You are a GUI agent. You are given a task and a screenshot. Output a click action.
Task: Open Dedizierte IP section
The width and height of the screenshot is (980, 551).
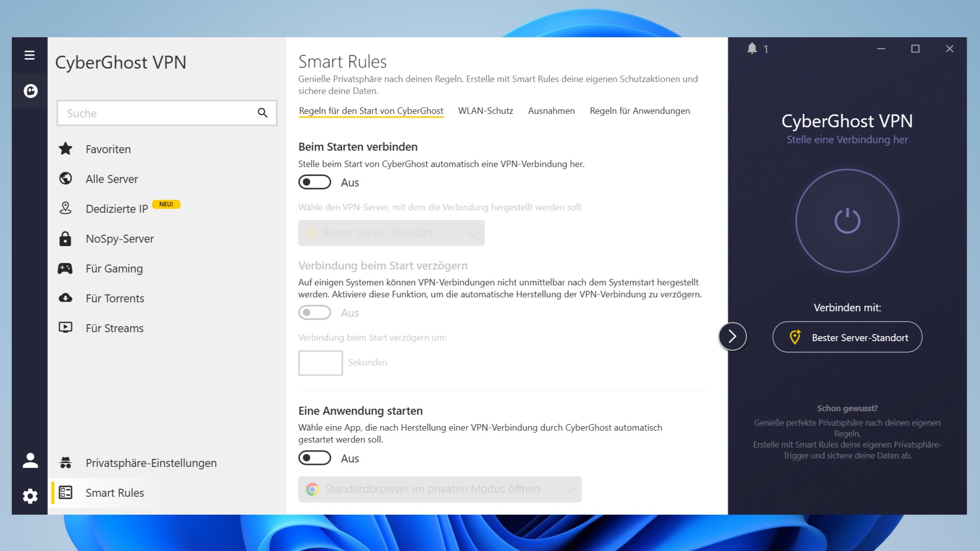tap(167, 208)
